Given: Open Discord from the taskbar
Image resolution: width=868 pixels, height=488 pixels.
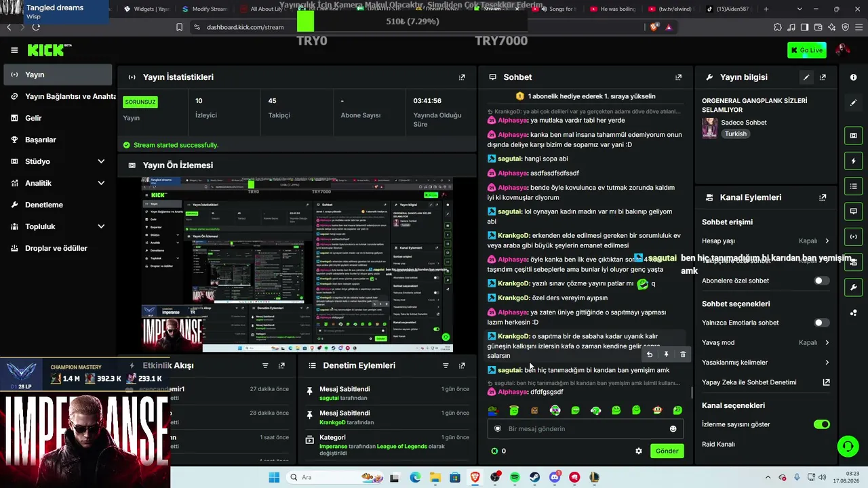Looking at the screenshot, I should click(555, 477).
